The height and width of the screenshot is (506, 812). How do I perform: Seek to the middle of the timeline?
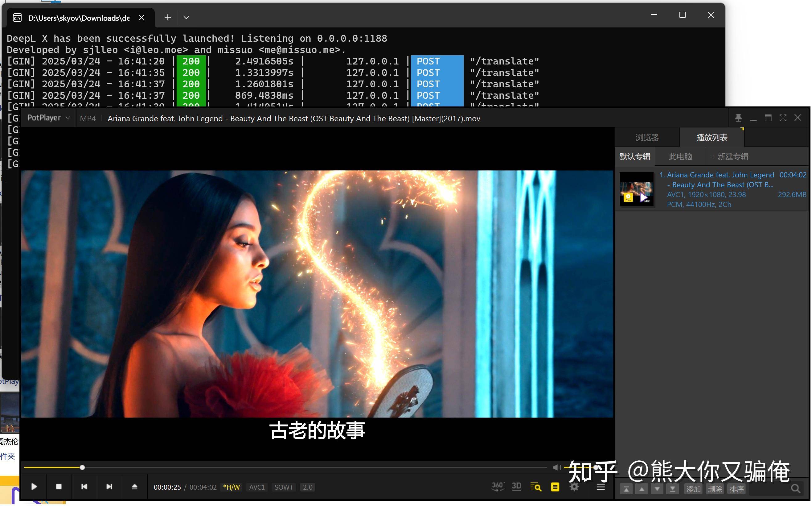(x=285, y=467)
